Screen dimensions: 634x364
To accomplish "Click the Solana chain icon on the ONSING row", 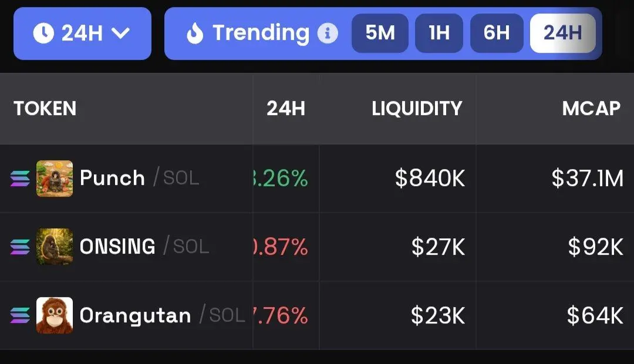I will [20, 247].
